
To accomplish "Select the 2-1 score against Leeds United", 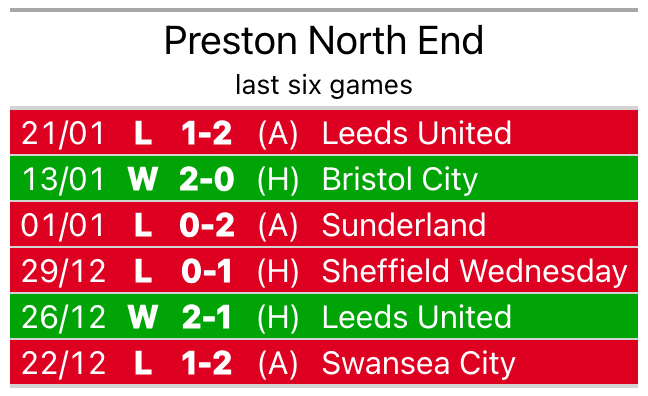I will (x=207, y=317).
